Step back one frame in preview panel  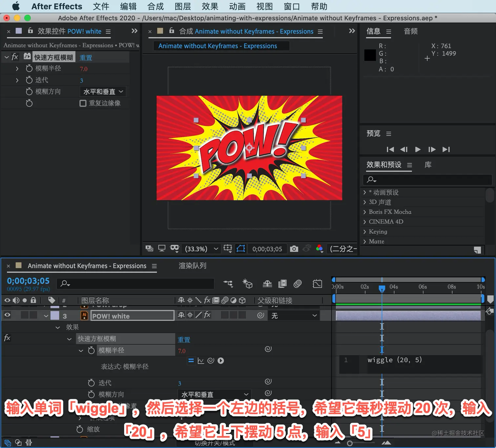pyautogui.click(x=404, y=149)
